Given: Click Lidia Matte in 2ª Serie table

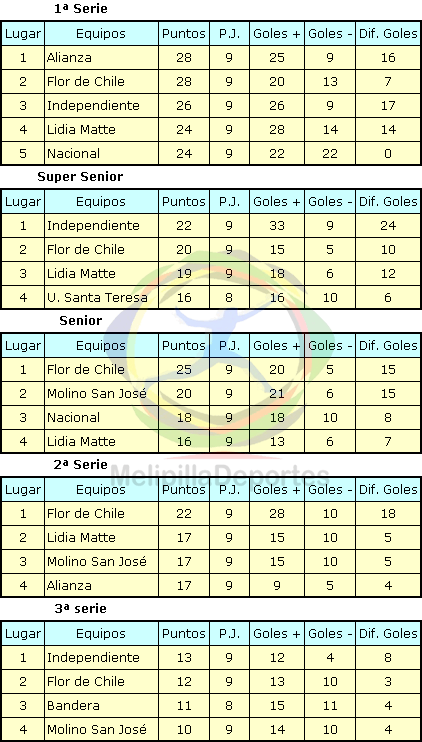Looking at the screenshot, I should (x=81, y=538).
